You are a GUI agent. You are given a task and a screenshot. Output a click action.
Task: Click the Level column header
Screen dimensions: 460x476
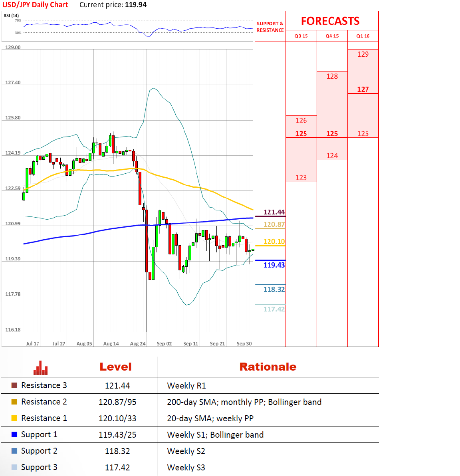click(x=116, y=367)
